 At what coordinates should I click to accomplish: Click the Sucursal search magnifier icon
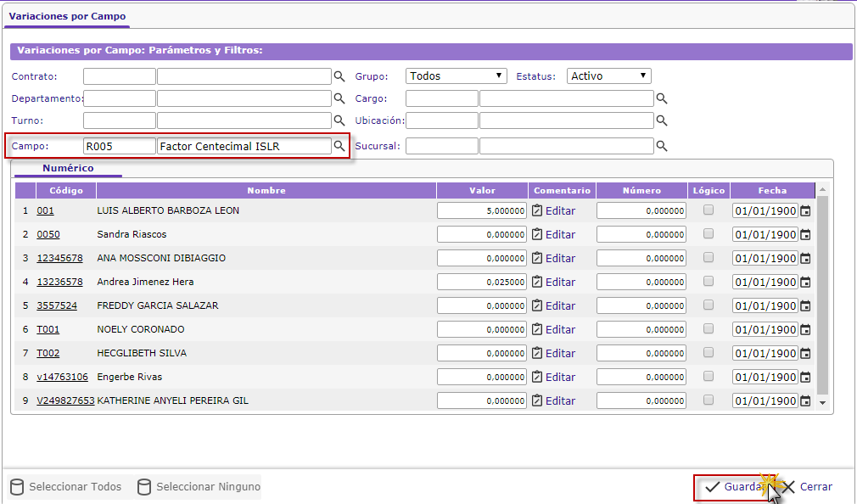pos(662,146)
